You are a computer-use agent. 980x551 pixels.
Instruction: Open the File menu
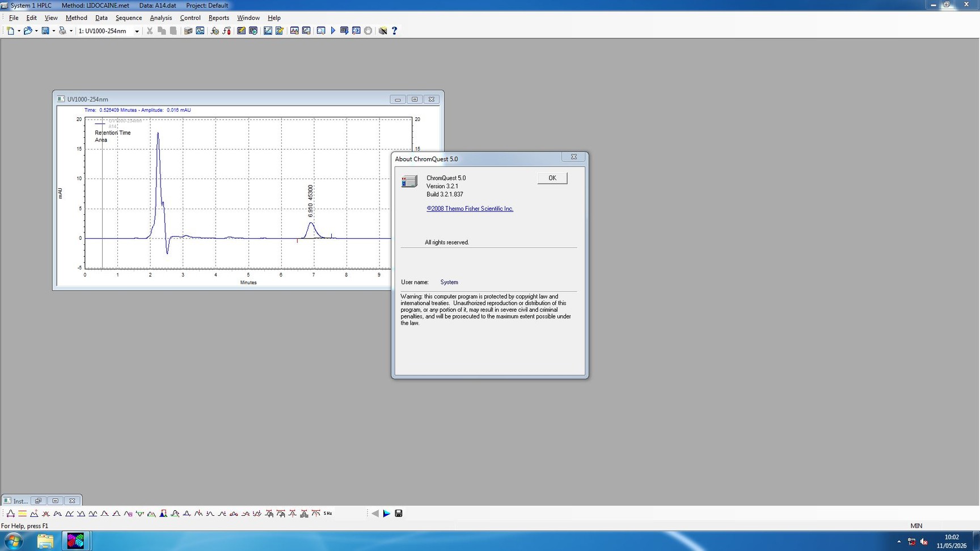14,18
